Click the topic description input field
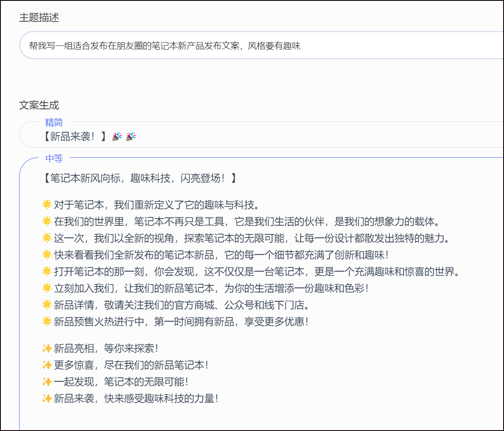 click(x=259, y=45)
